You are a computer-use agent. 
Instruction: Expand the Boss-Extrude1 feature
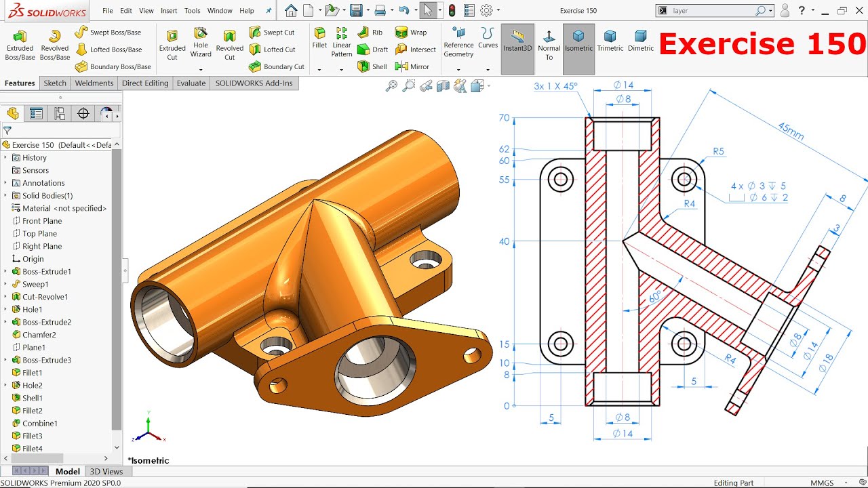tap(5, 271)
